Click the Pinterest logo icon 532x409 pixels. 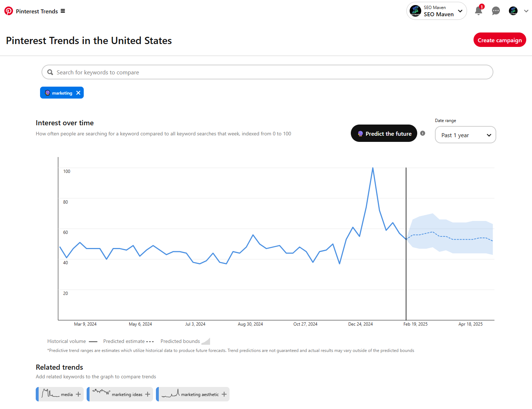9,11
